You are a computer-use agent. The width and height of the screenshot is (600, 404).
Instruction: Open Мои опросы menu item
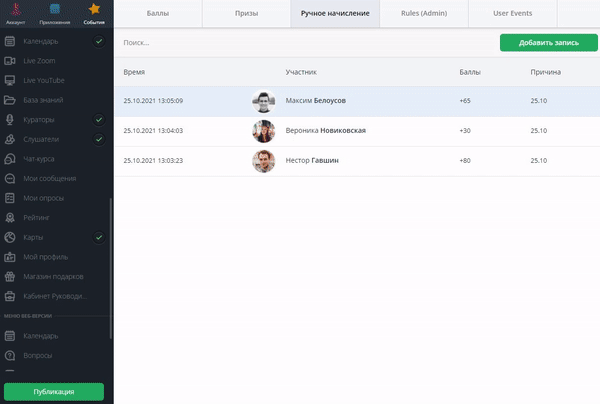coord(44,198)
